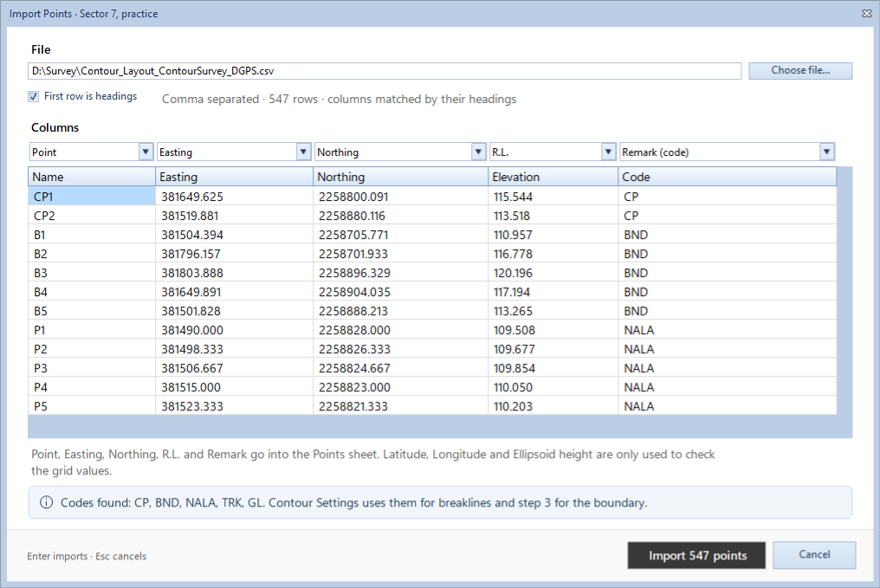Click the Code column header

[728, 177]
